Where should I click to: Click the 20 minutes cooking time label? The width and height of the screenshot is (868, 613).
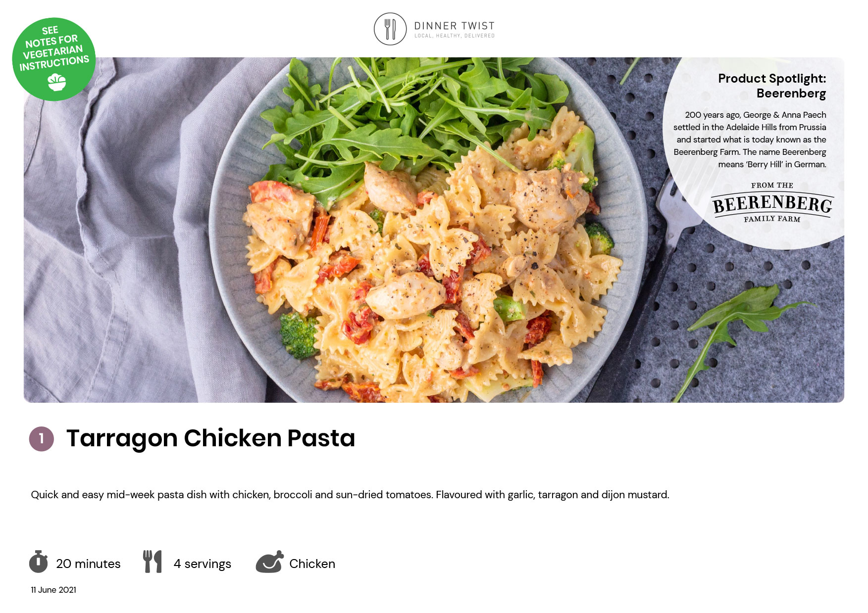(88, 564)
